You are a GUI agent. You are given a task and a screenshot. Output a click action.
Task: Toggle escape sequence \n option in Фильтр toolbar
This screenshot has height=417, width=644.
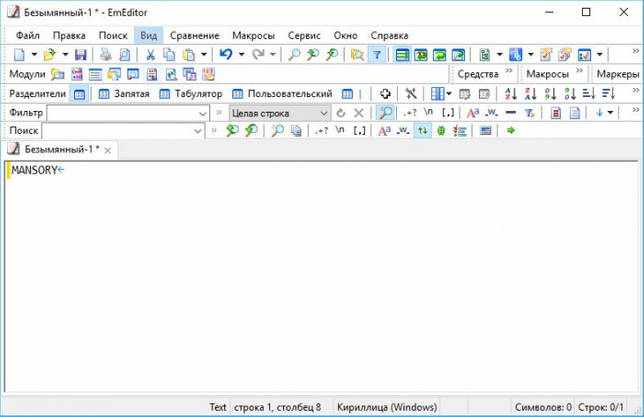(x=428, y=112)
